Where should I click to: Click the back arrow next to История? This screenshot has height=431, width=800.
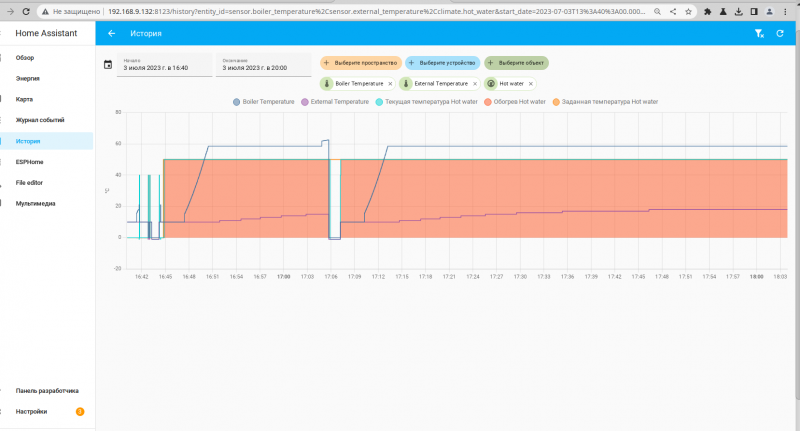[x=112, y=33]
